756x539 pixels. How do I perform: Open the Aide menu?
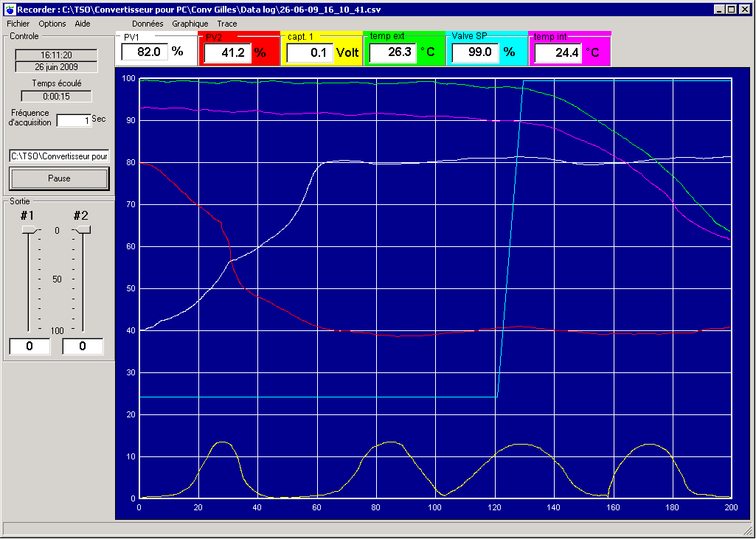83,24
